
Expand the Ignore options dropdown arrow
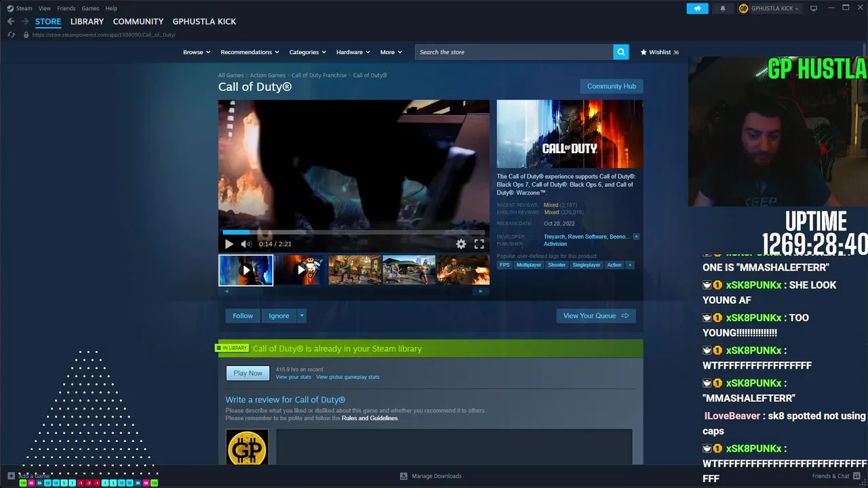tap(302, 316)
